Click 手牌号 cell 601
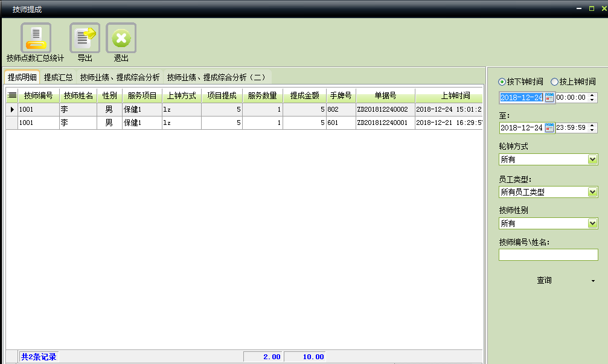 341,123
